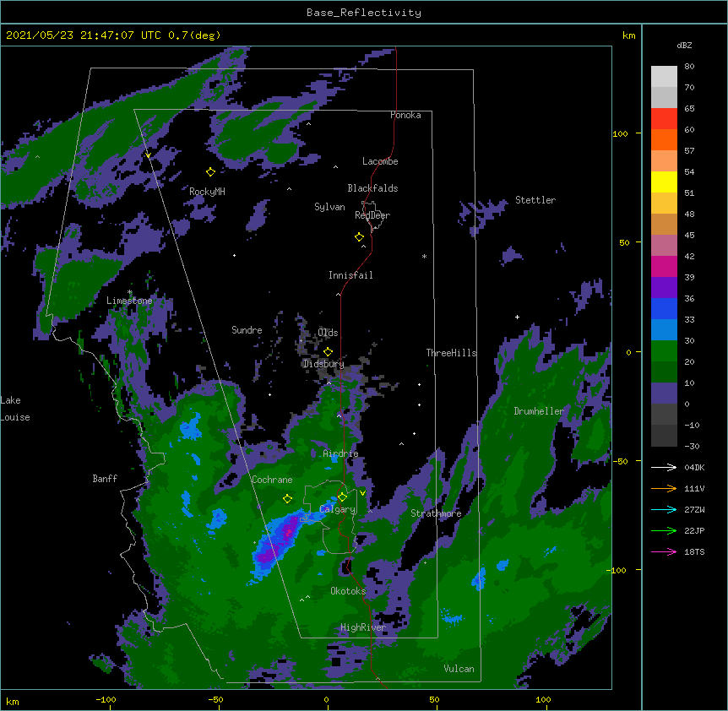Click the yellow V marker east of Calgary
The height and width of the screenshot is (711, 728).
[362, 493]
